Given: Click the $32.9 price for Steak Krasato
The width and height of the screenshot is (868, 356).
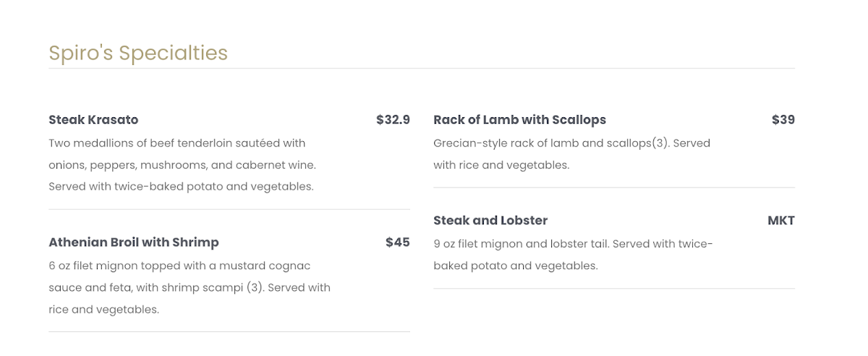Looking at the screenshot, I should [393, 119].
